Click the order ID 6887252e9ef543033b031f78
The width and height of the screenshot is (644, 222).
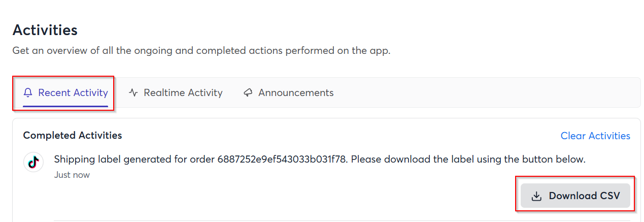[282, 160]
